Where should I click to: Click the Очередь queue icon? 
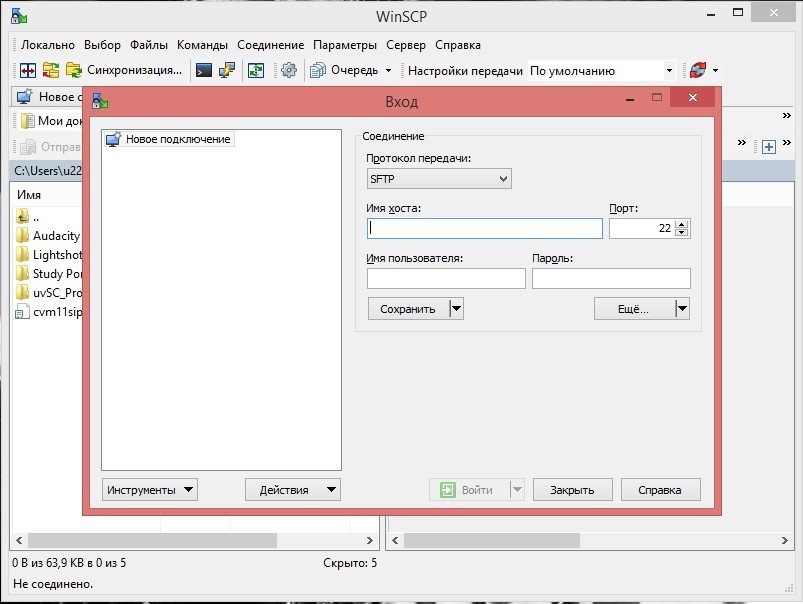coord(318,70)
